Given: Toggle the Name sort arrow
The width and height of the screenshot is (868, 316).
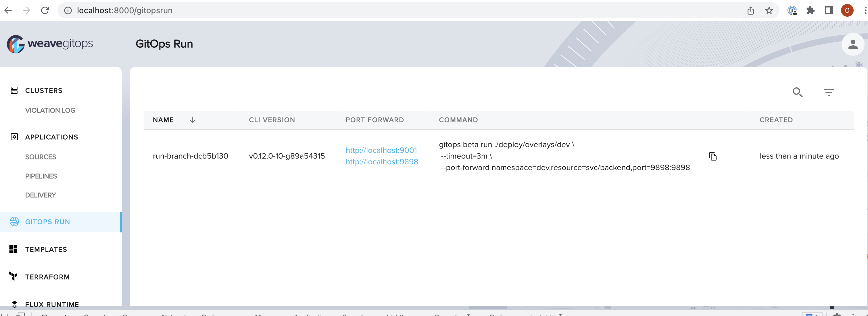Looking at the screenshot, I should (192, 120).
